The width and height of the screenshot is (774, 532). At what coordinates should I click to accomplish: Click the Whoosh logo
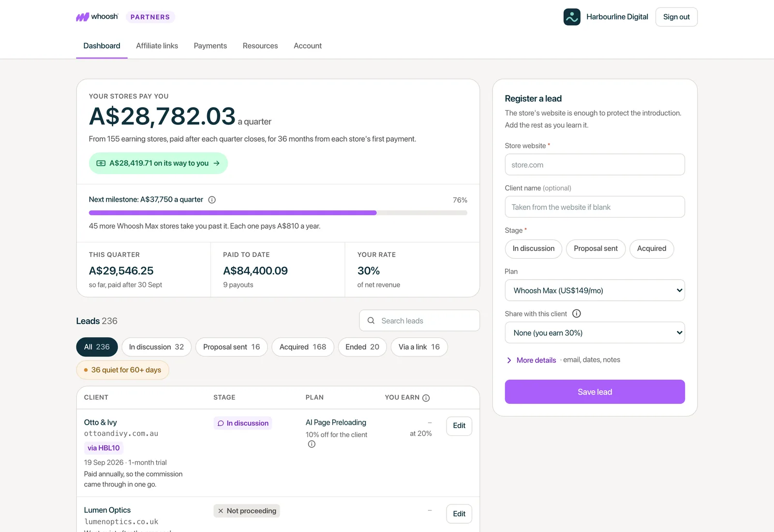pos(97,17)
